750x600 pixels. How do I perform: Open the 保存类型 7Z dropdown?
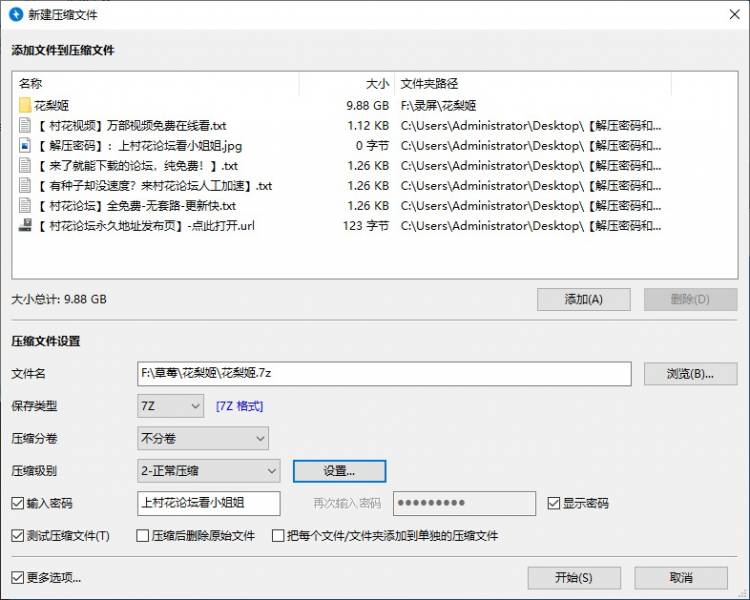[171, 406]
